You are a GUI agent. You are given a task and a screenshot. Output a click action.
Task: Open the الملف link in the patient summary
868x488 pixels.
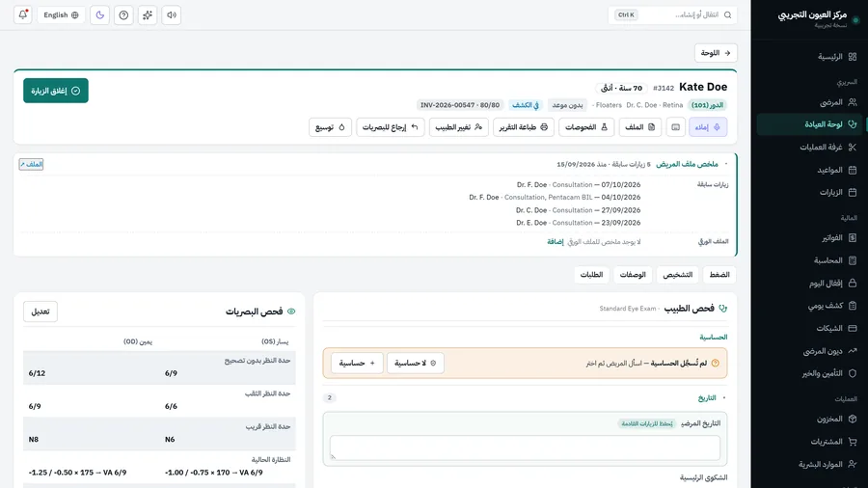31,164
